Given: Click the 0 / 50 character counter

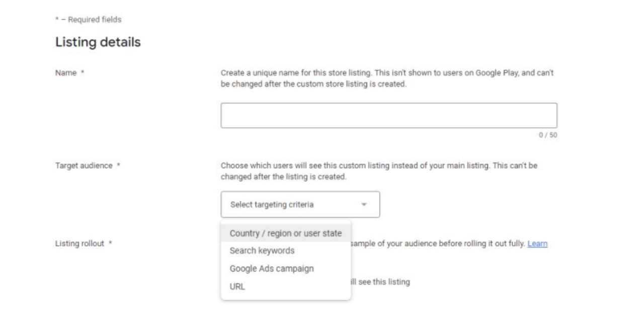Looking at the screenshot, I should pyautogui.click(x=549, y=135).
